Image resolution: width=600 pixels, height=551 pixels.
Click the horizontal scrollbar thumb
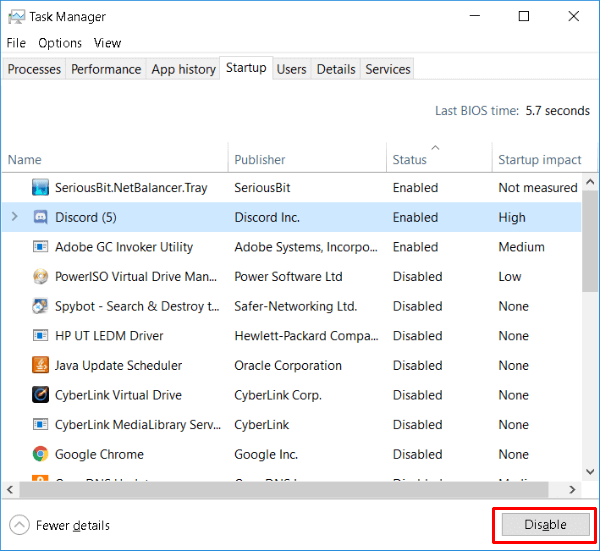click(x=284, y=489)
